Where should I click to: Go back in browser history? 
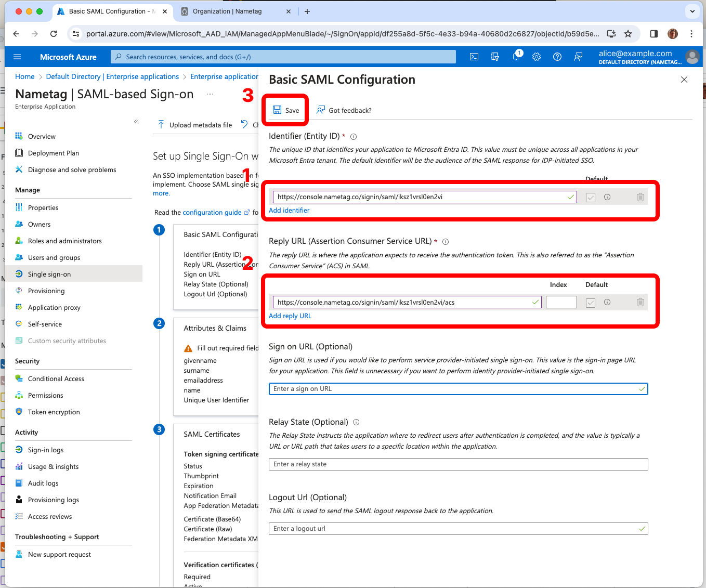(x=16, y=34)
